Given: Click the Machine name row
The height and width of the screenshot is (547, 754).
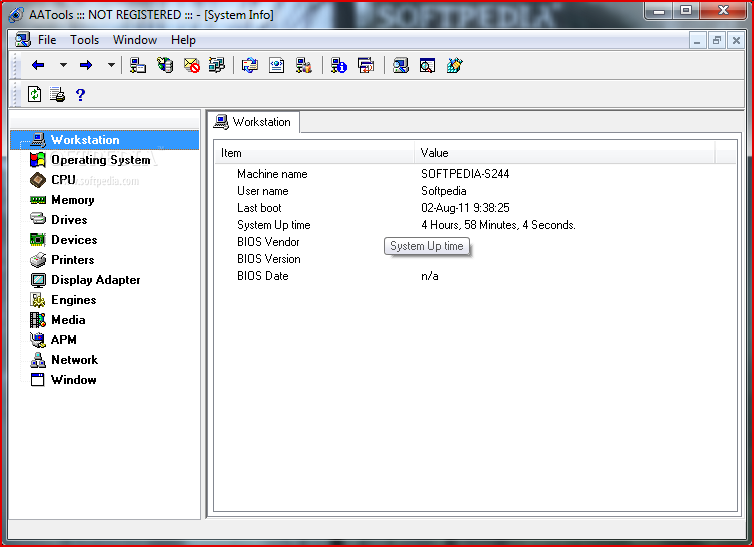Looking at the screenshot, I should [475, 174].
